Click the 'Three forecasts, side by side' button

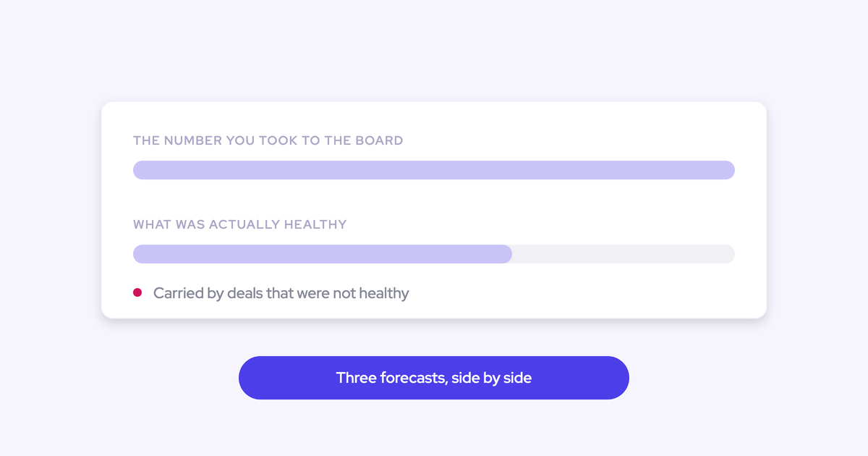tap(434, 378)
